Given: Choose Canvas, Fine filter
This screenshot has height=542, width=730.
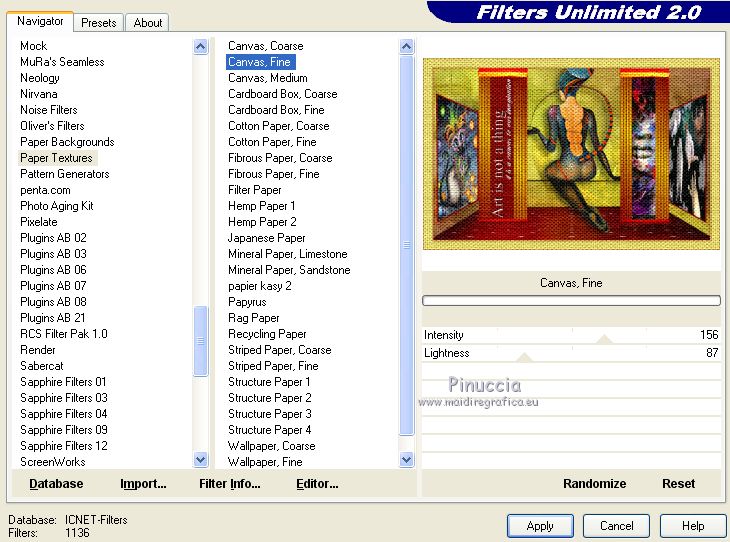Looking at the screenshot, I should click(260, 62).
